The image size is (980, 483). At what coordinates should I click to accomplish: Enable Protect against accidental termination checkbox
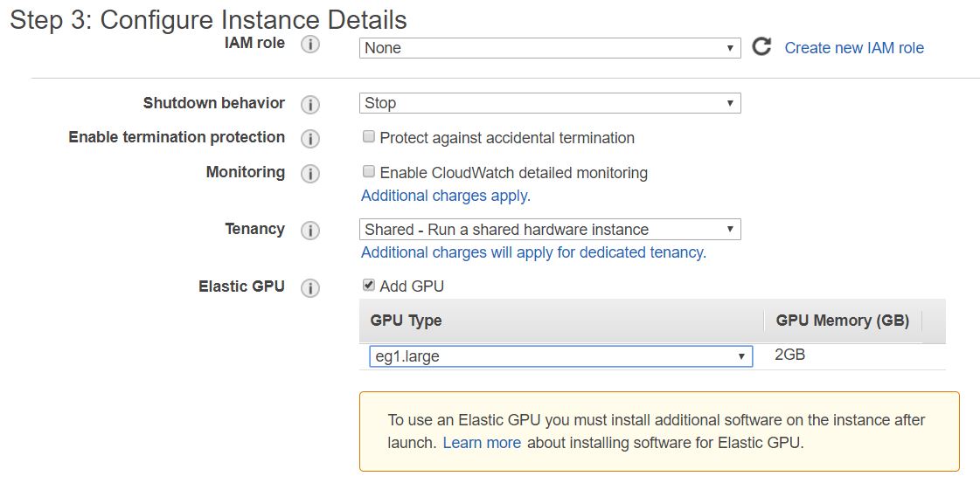369,136
